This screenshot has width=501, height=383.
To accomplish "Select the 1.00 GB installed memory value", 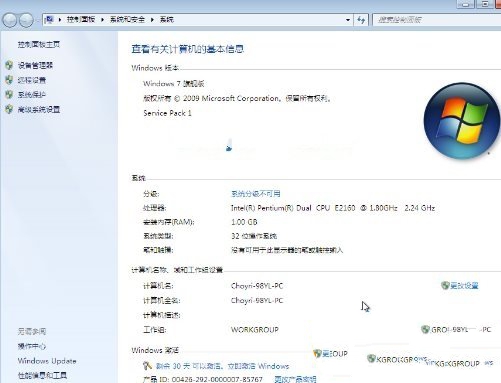I will click(244, 222).
